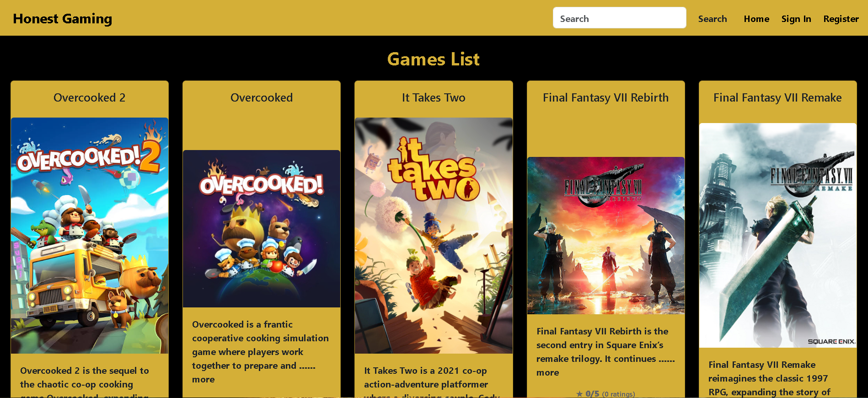Screen dimensions: 868x398
Task: Click the Overcooked 2 card title
Action: click(x=90, y=97)
